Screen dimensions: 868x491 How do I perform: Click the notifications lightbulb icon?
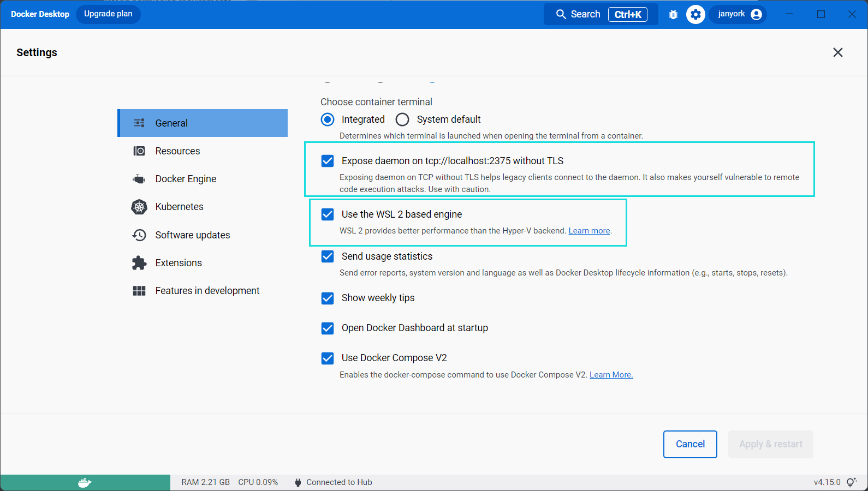852,482
